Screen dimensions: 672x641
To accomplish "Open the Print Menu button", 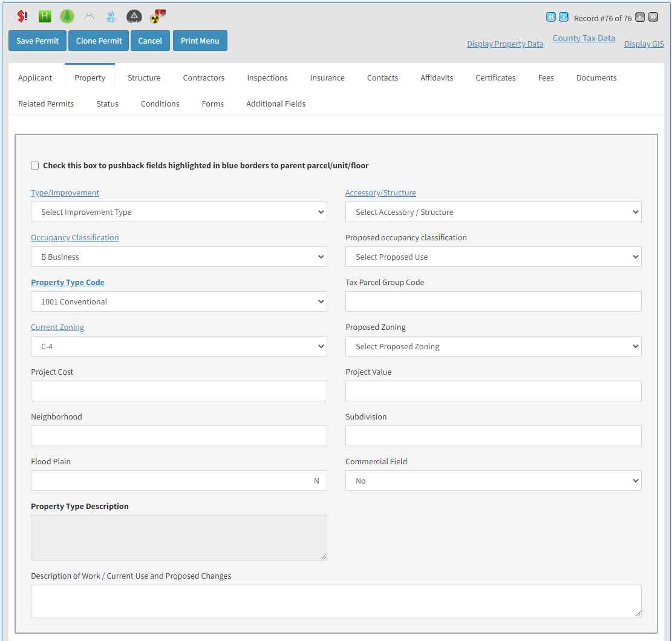I will (x=200, y=41).
